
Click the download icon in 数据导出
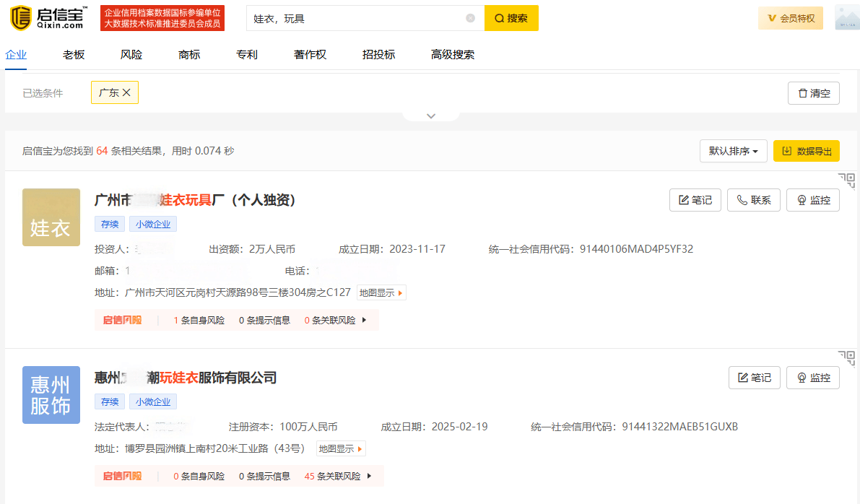(787, 151)
